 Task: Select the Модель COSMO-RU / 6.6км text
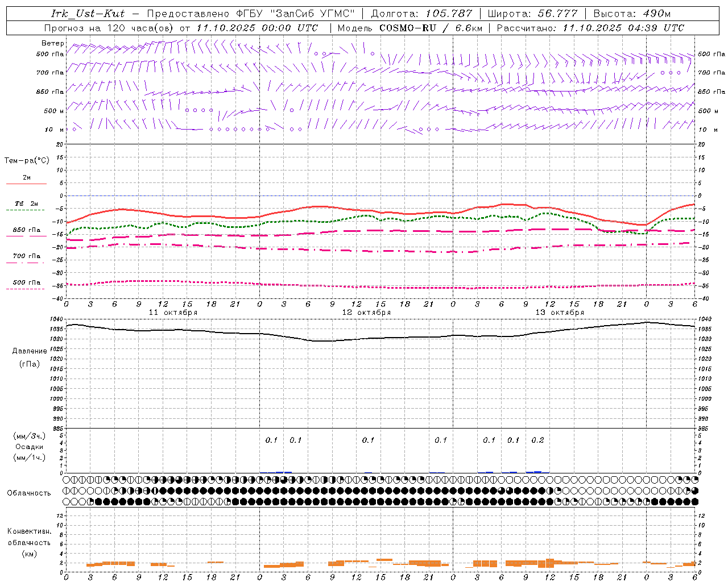[x=410, y=28]
